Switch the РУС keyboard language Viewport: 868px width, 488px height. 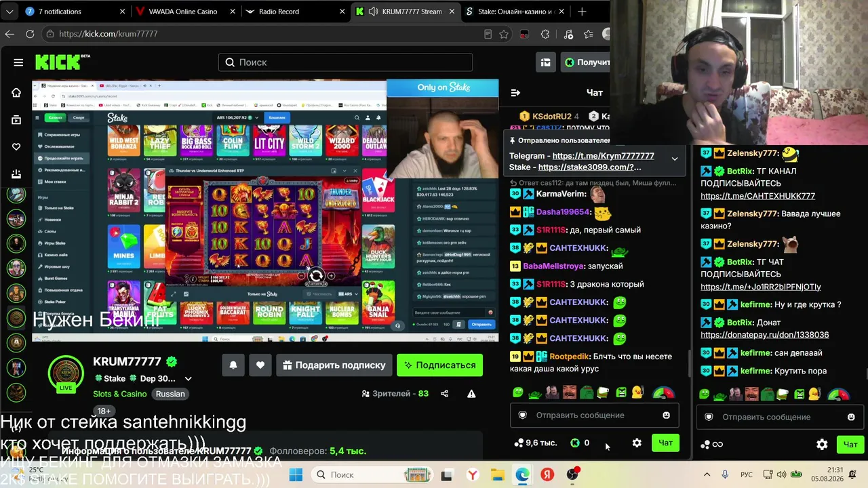(x=746, y=475)
